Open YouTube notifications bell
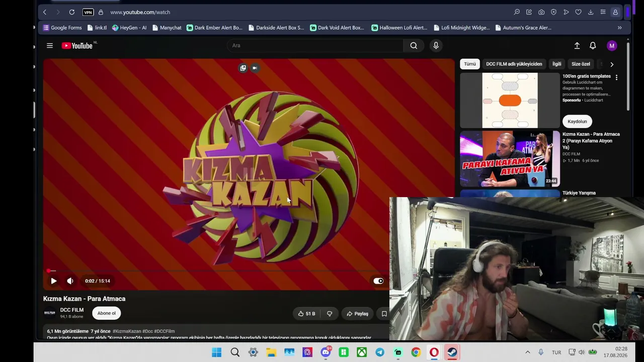 [593, 46]
